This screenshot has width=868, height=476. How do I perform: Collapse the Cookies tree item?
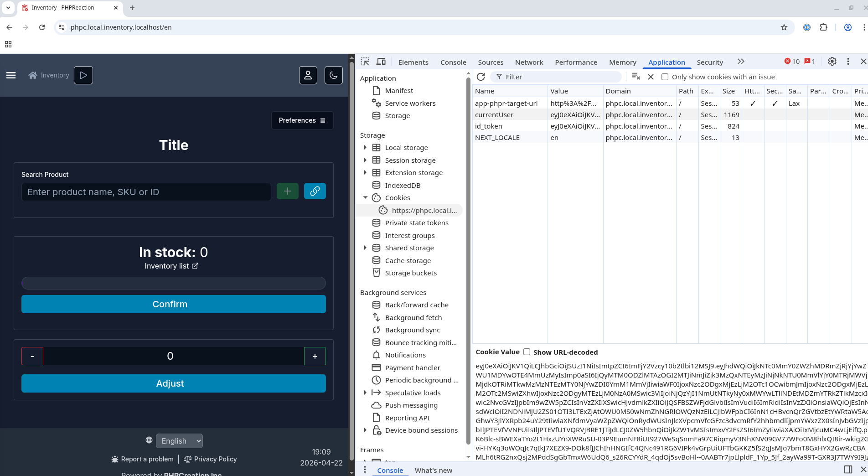[x=365, y=197]
